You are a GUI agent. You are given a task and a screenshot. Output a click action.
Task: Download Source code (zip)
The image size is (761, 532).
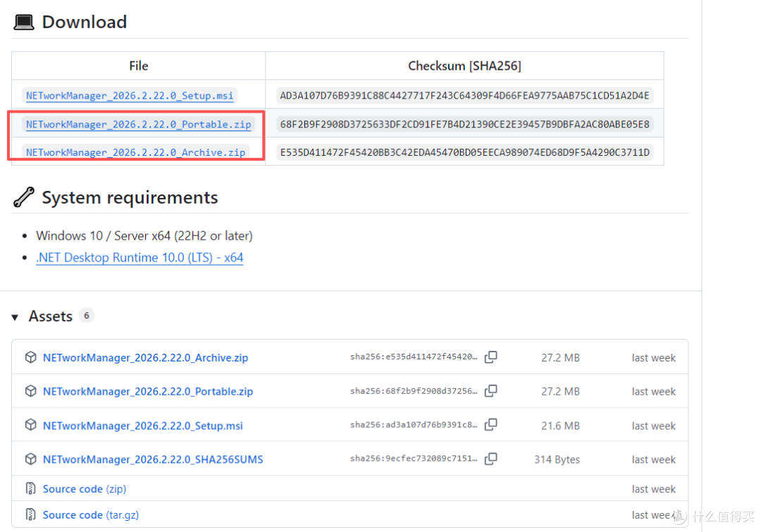(x=85, y=489)
